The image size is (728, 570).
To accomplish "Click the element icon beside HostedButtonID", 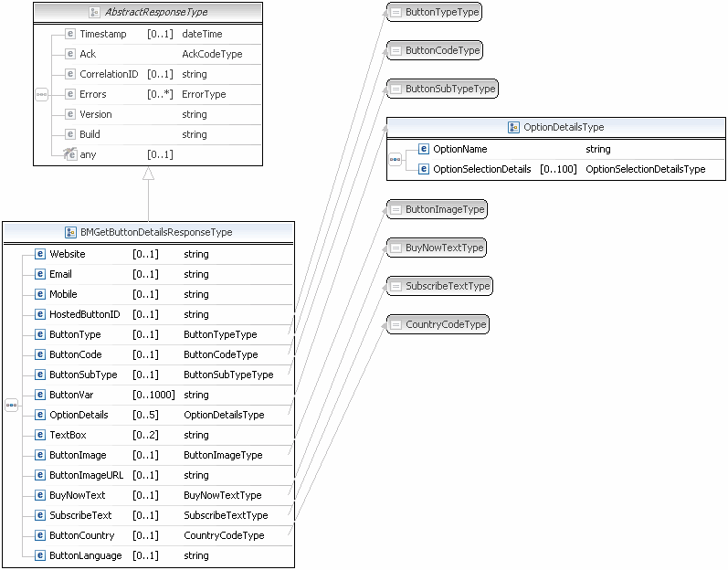I will click(x=40, y=315).
